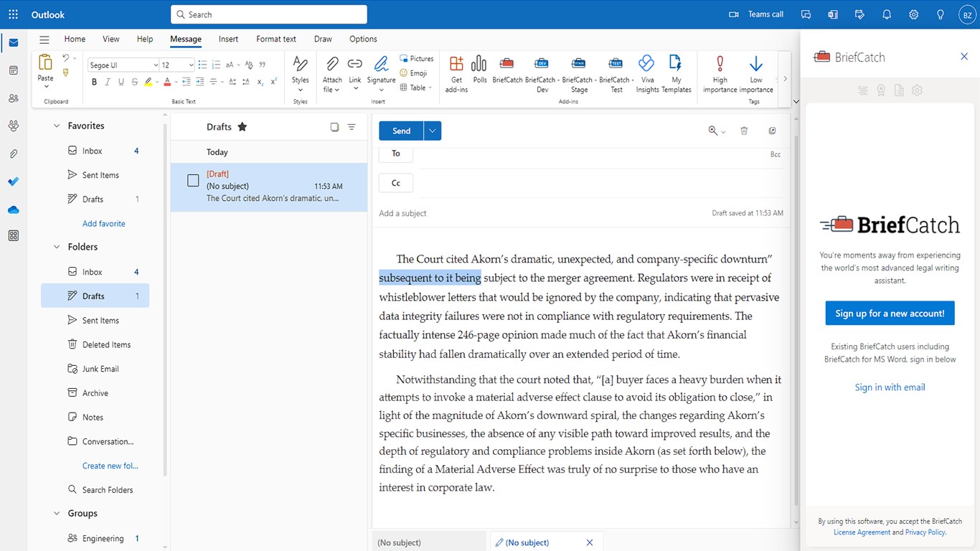Open Viva Insights add-in
The image size is (980, 551).
tap(647, 74)
